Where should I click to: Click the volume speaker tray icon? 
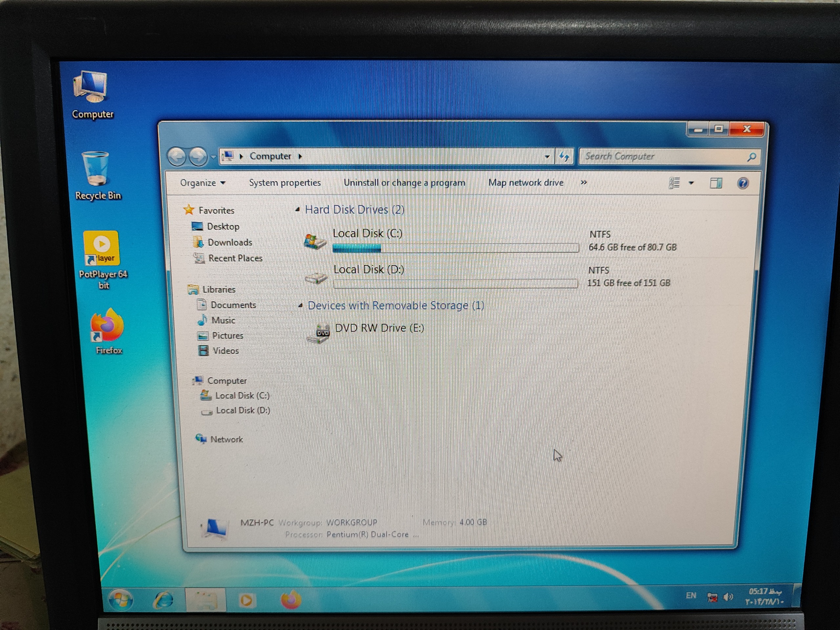(x=728, y=597)
